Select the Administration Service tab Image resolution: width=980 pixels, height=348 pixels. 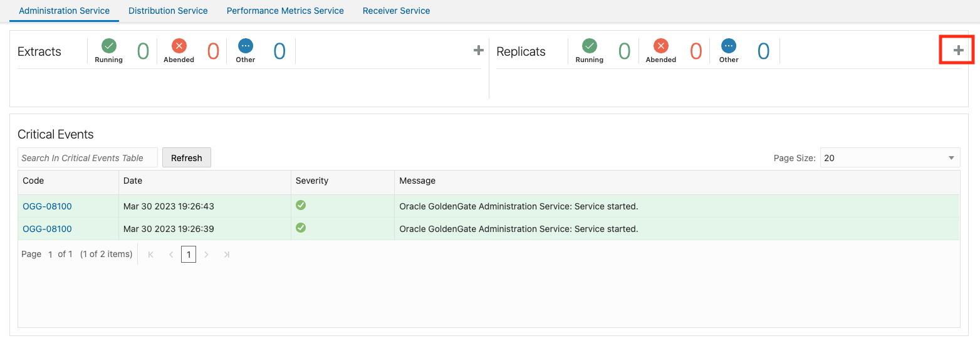click(x=65, y=11)
